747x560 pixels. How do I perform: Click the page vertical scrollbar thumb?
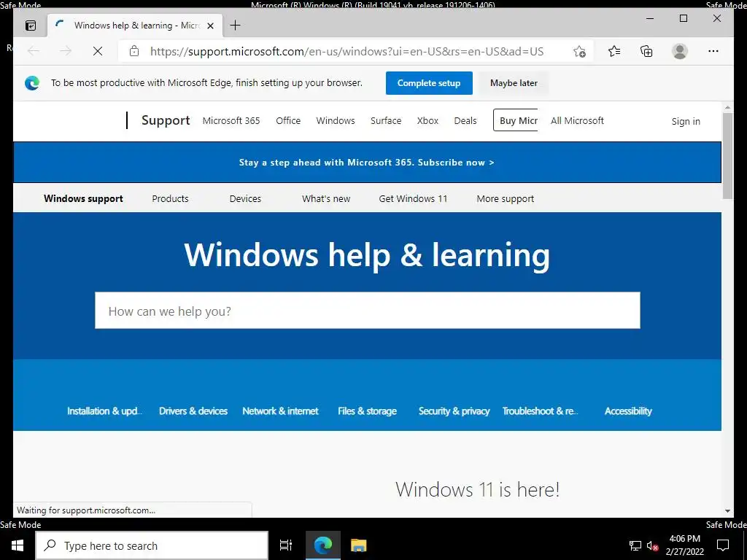(x=727, y=156)
